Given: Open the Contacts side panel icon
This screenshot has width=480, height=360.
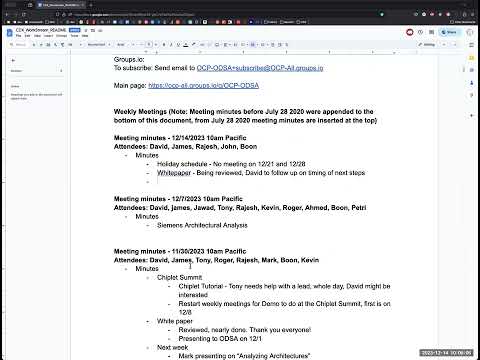Looking at the screenshot, I should pyautogui.click(x=471, y=83).
